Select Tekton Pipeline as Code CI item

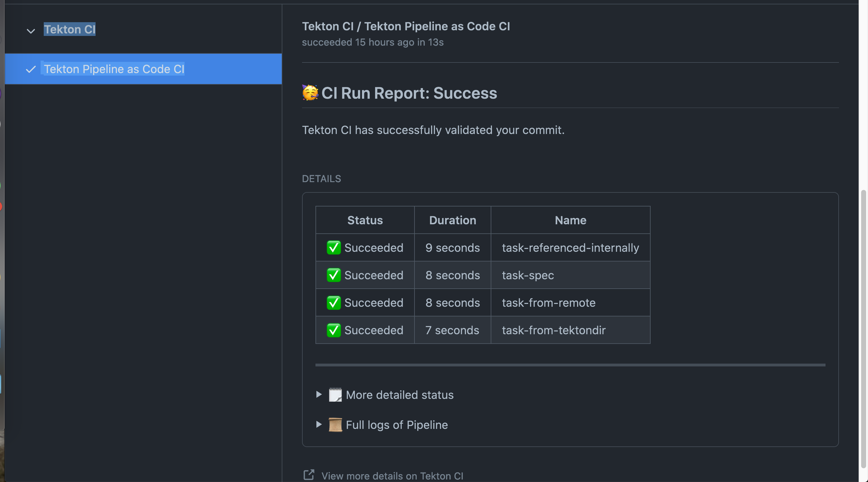coord(114,69)
